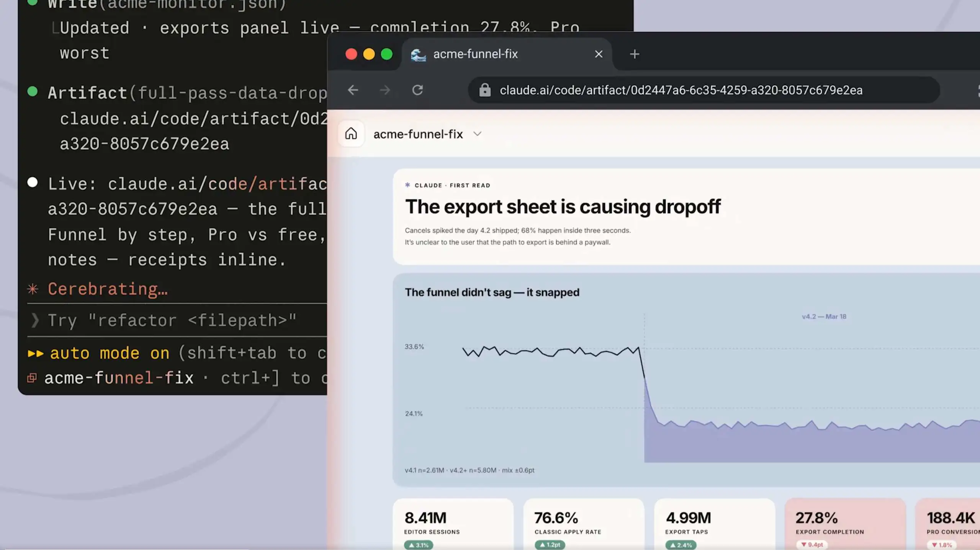The image size is (980, 550).
Task: Open the 27.8% Export Completion card
Action: point(845,524)
